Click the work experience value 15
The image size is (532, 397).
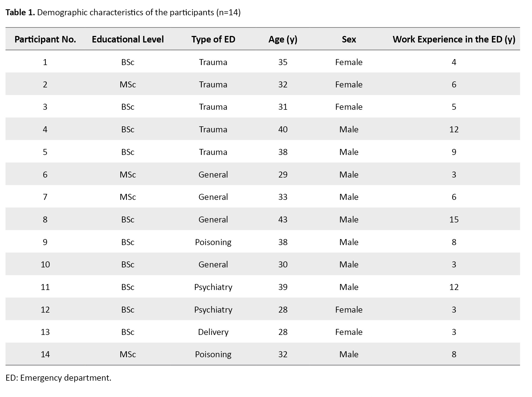[x=454, y=219]
